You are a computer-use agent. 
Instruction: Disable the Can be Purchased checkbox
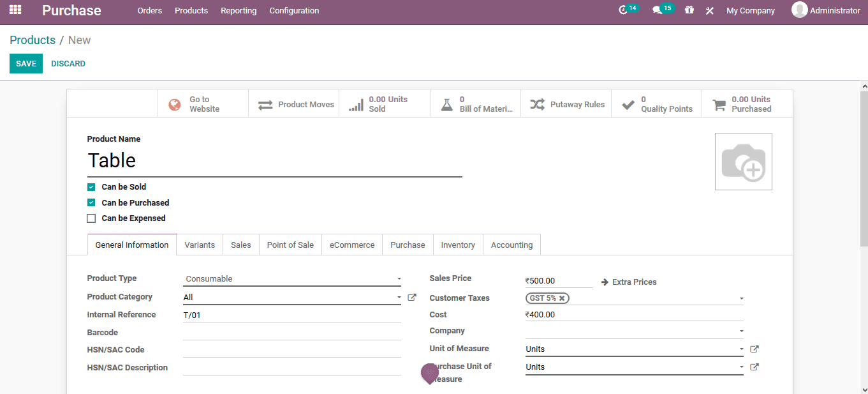click(x=91, y=202)
